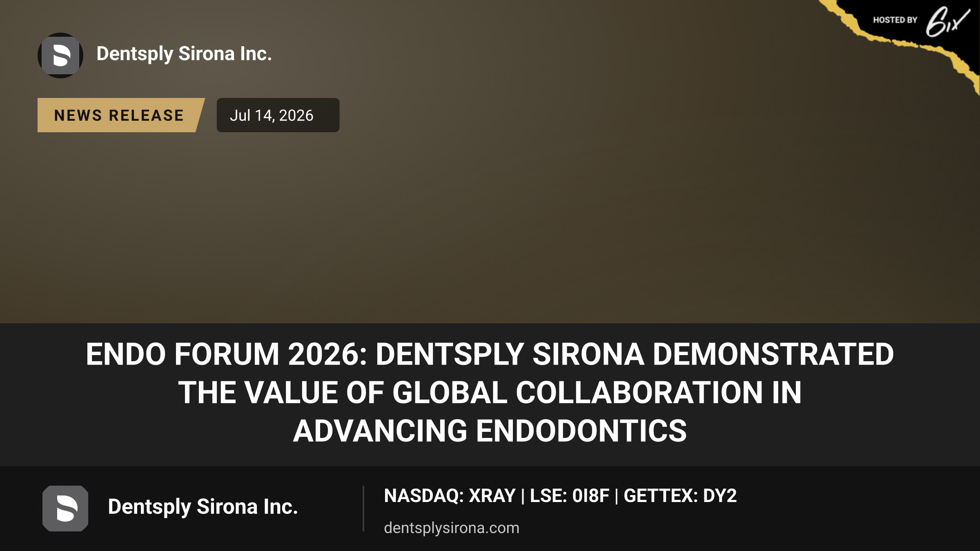Click the headline line THE VALUE OF GLOBAL COLLABORATION
This screenshot has width=980, height=551.
(490, 392)
